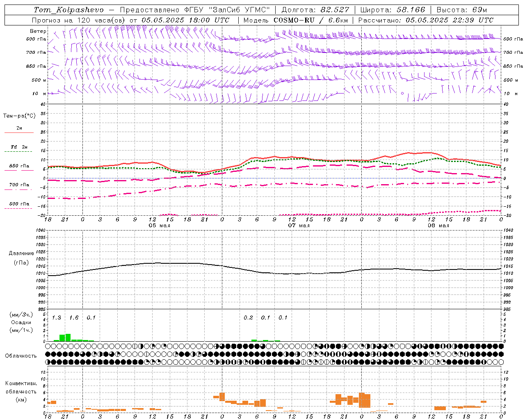Click the Рассчитано: 05.05.2025 22:39 UTC timestamp

point(426,20)
